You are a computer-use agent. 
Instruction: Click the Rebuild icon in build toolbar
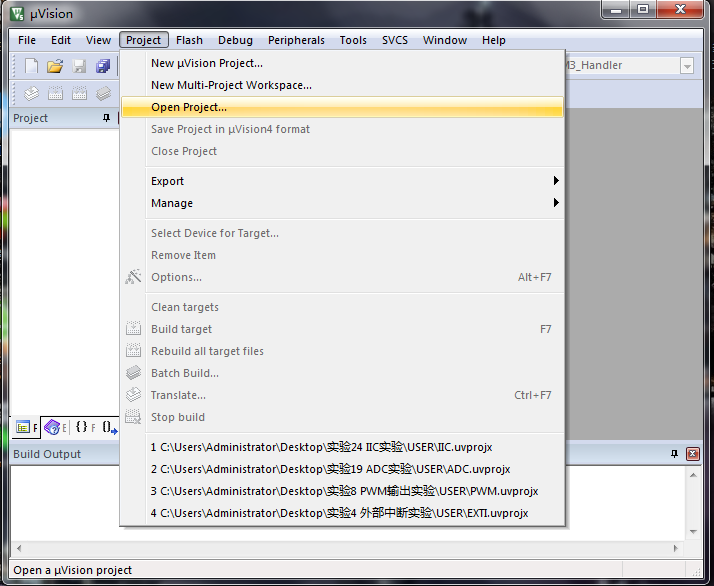coord(79,93)
